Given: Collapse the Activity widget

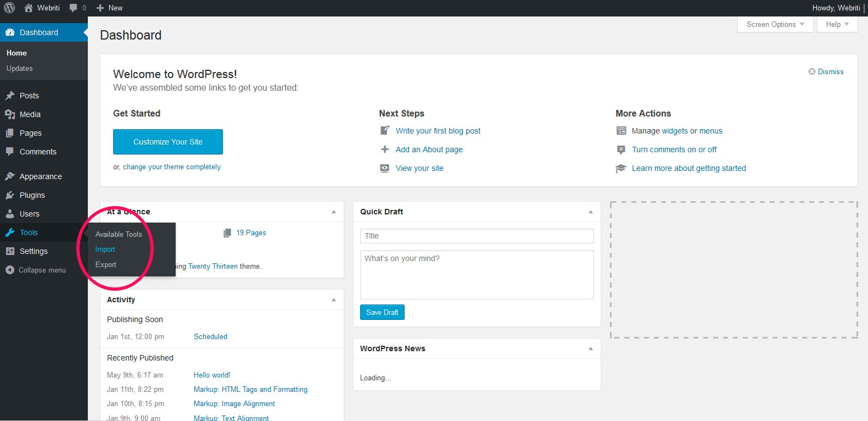Looking at the screenshot, I should [334, 300].
